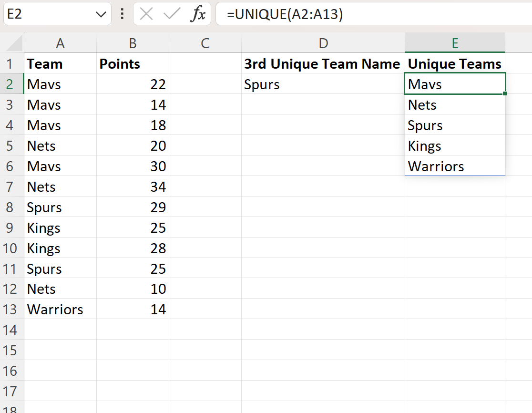Click the Enter checkmark icon in formula bar

click(171, 14)
